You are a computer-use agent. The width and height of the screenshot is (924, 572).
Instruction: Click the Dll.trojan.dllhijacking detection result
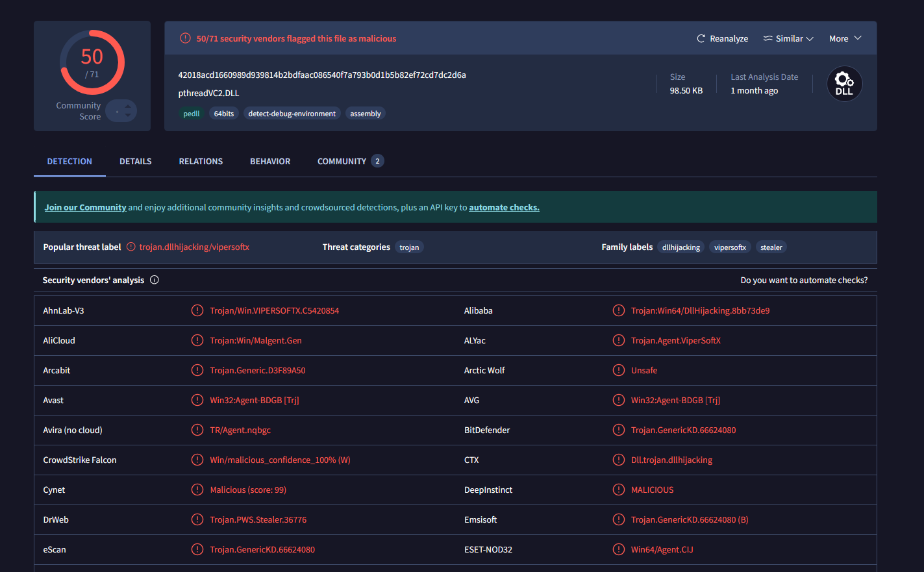pyautogui.click(x=671, y=460)
